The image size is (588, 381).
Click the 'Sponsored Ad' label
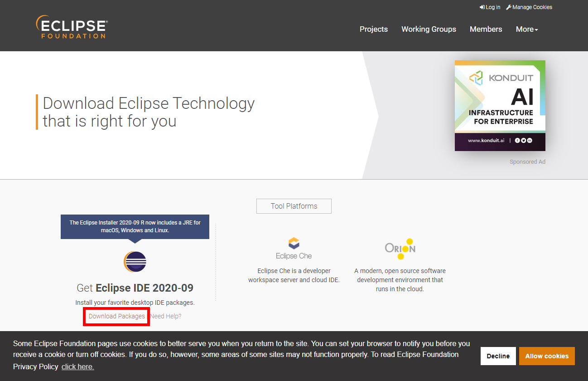point(527,162)
